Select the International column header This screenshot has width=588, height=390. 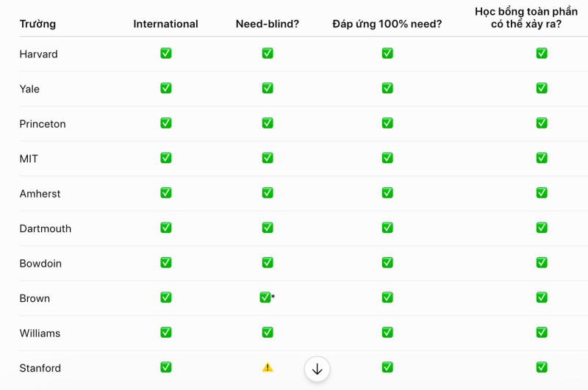pyautogui.click(x=166, y=24)
